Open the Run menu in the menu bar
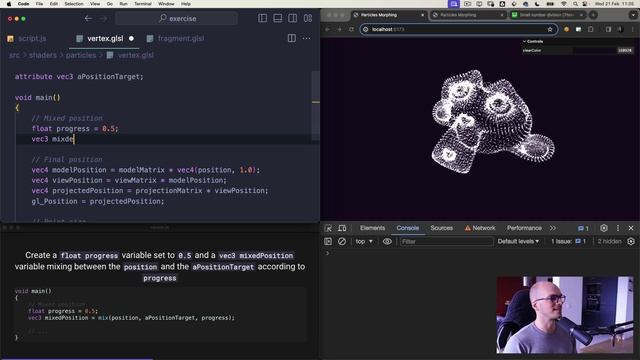The image size is (640, 360). pyautogui.click(x=123, y=4)
